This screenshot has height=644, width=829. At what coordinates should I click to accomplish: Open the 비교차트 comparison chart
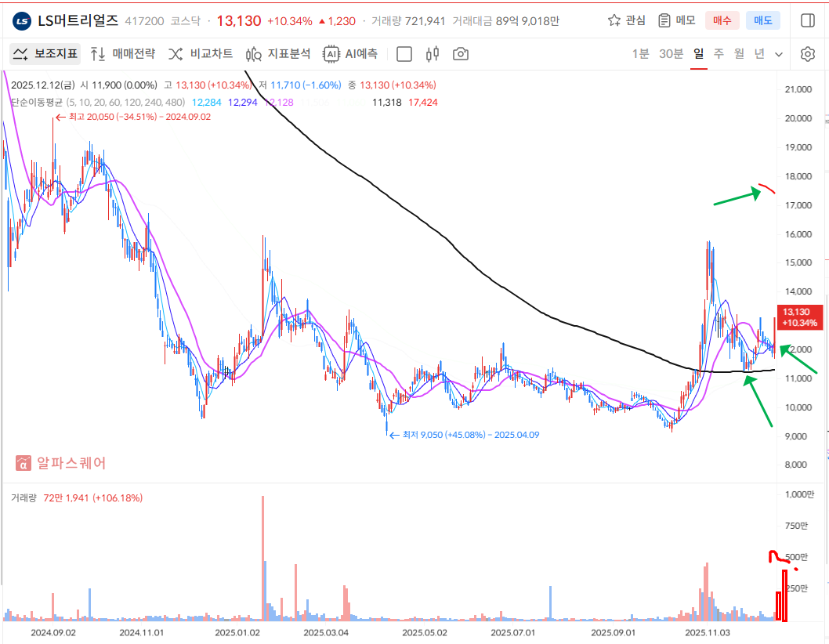201,54
